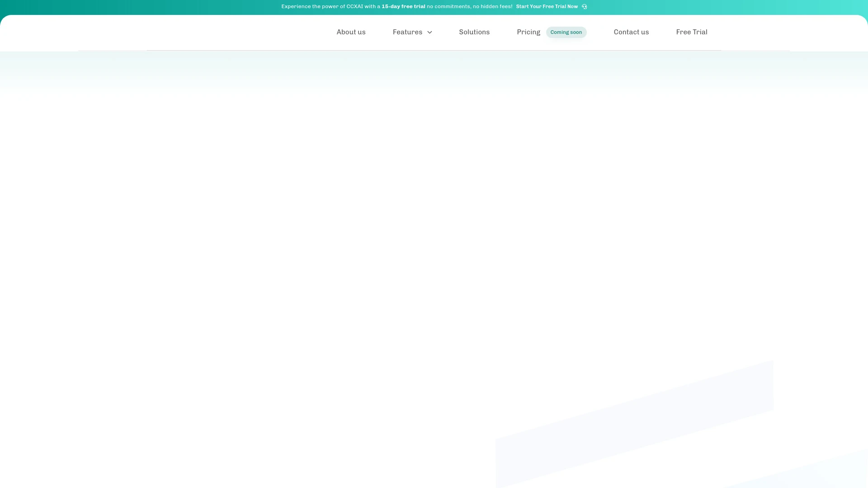Navigate to Contact us
The image size is (868, 488).
click(631, 32)
